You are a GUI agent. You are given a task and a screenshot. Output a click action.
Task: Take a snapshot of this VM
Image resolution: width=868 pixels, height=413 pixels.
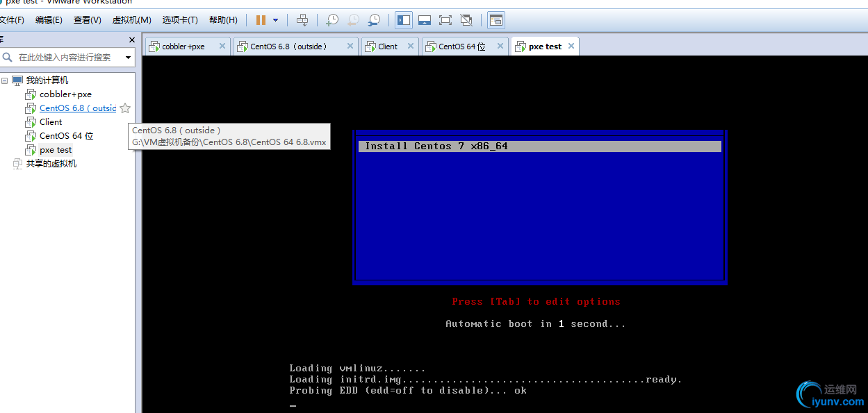[x=332, y=20]
